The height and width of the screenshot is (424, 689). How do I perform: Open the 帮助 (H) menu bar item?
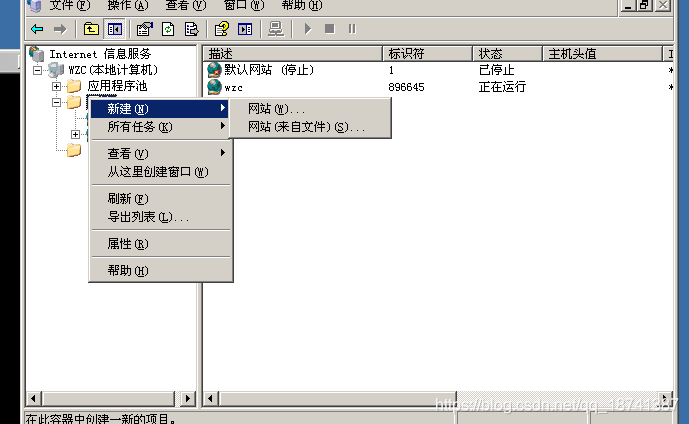302,5
